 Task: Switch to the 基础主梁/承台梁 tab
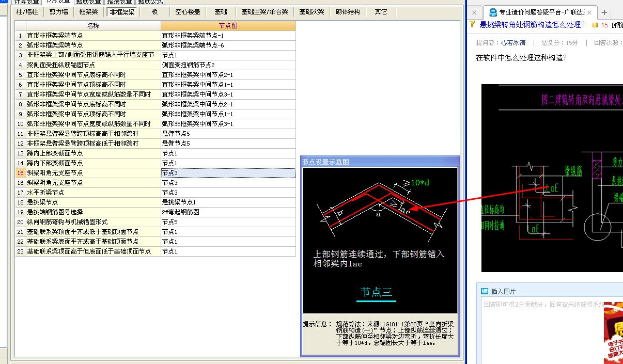point(264,12)
